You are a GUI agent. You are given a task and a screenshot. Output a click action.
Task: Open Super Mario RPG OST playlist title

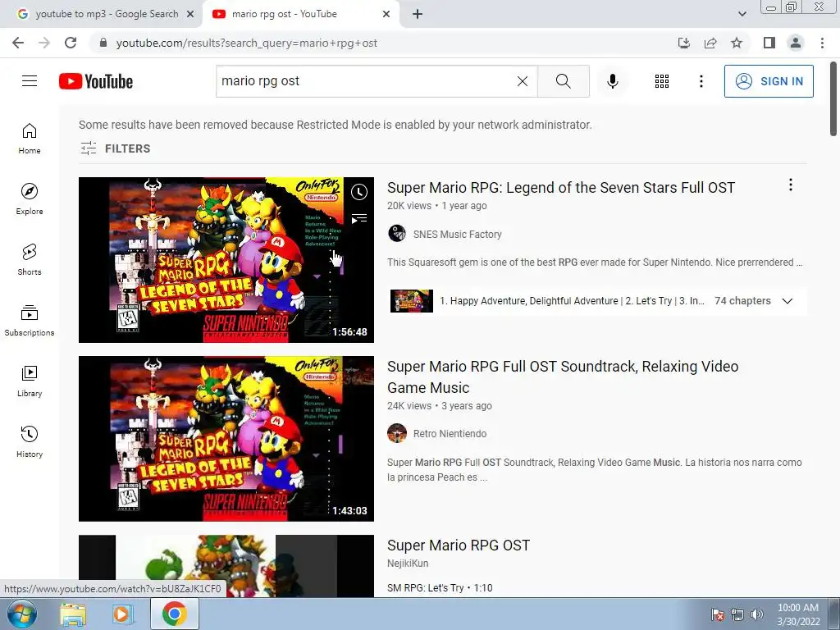[459, 546]
